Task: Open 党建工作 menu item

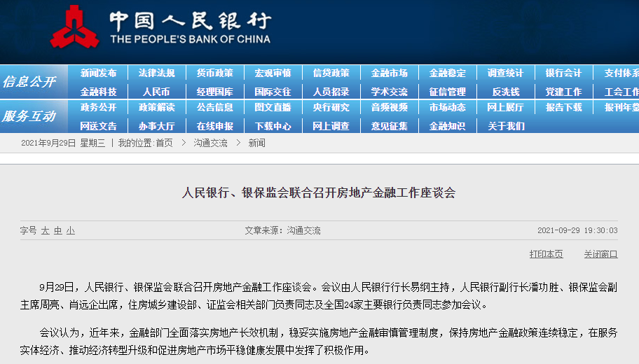Action: (x=563, y=92)
